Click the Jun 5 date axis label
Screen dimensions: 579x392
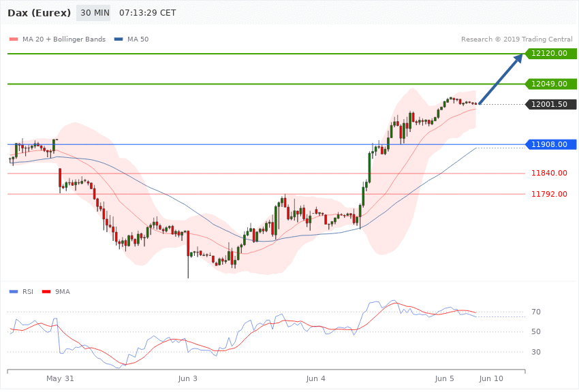coord(444,378)
